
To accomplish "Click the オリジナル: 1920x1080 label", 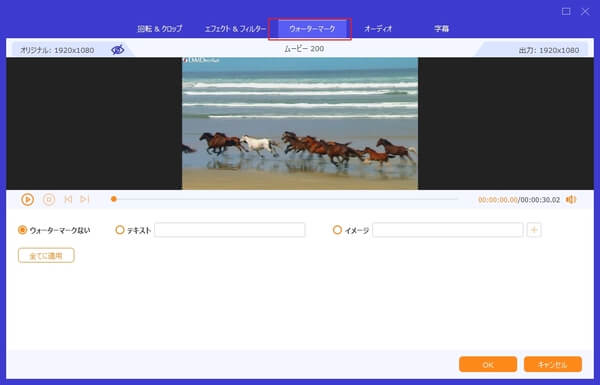I will point(57,50).
